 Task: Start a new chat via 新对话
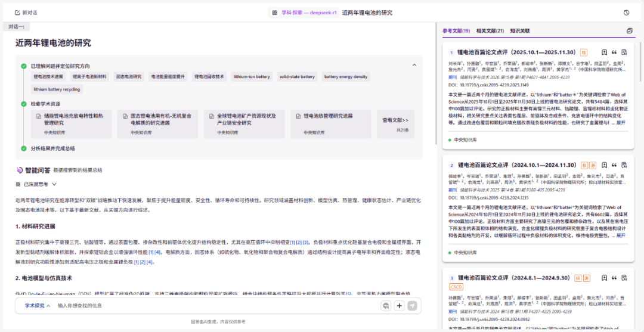pyautogui.click(x=26, y=13)
